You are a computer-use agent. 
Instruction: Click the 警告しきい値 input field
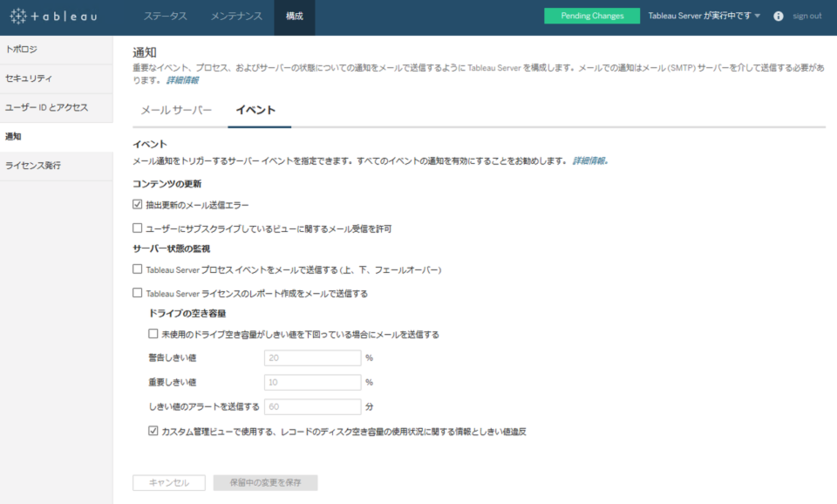(312, 358)
